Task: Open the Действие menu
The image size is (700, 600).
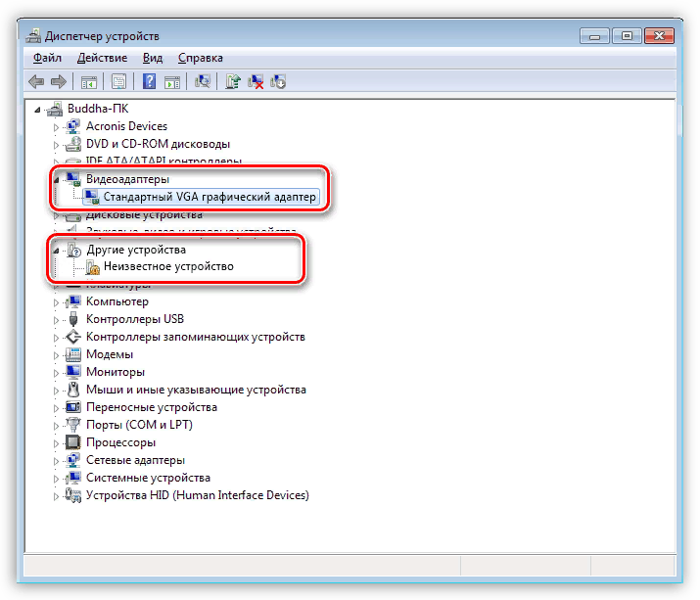Action: (102, 58)
